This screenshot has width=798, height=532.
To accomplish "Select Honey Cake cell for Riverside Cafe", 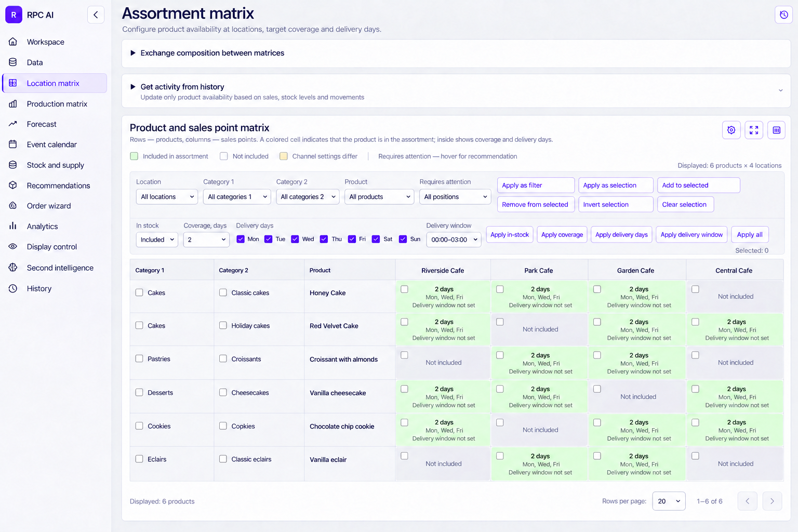I will coord(404,289).
